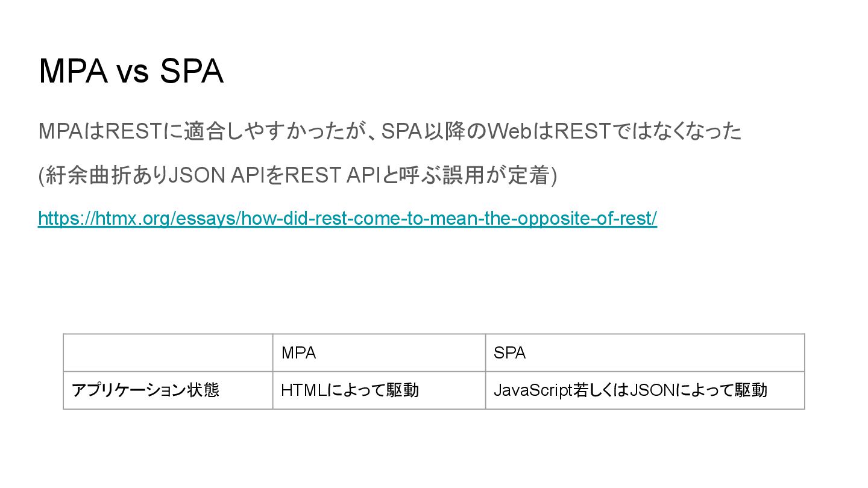
Task: Select the "HTMLによって駆動" table cell
Action: pyautogui.click(x=379, y=390)
